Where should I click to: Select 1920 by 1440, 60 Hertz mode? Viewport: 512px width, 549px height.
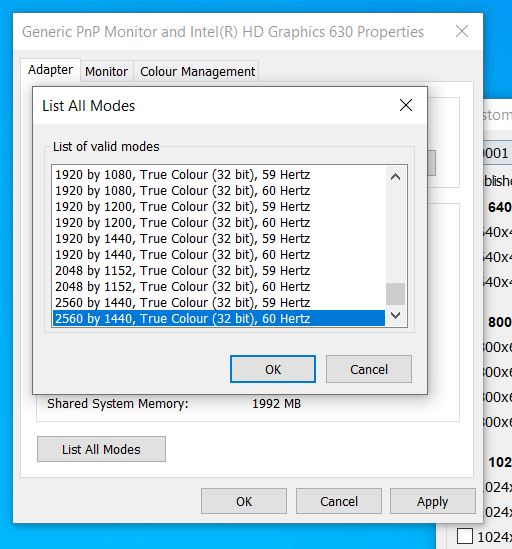219,255
